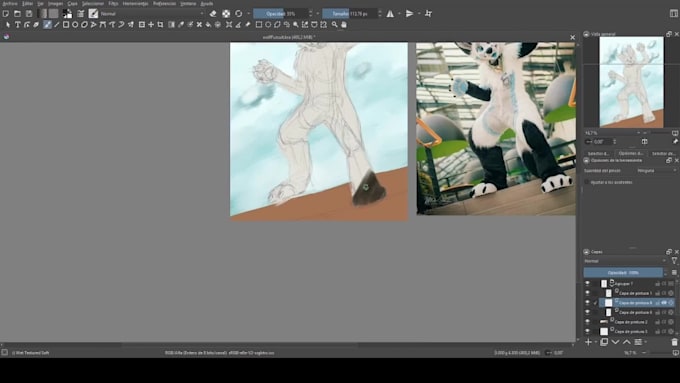Select the Elliptical Selection tool
Screen dimensions: 680x383
click(x=268, y=25)
